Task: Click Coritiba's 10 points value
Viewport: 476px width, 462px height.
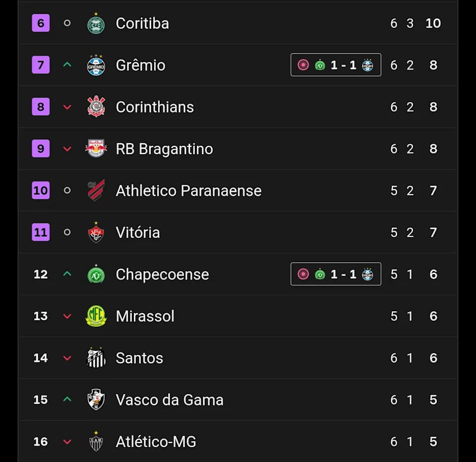Action: click(x=433, y=23)
